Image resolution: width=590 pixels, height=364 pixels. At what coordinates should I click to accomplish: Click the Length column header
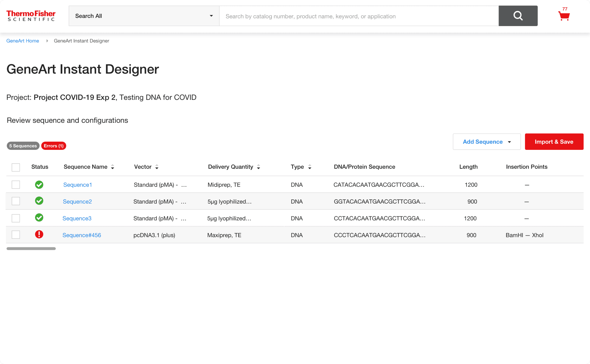468,167
